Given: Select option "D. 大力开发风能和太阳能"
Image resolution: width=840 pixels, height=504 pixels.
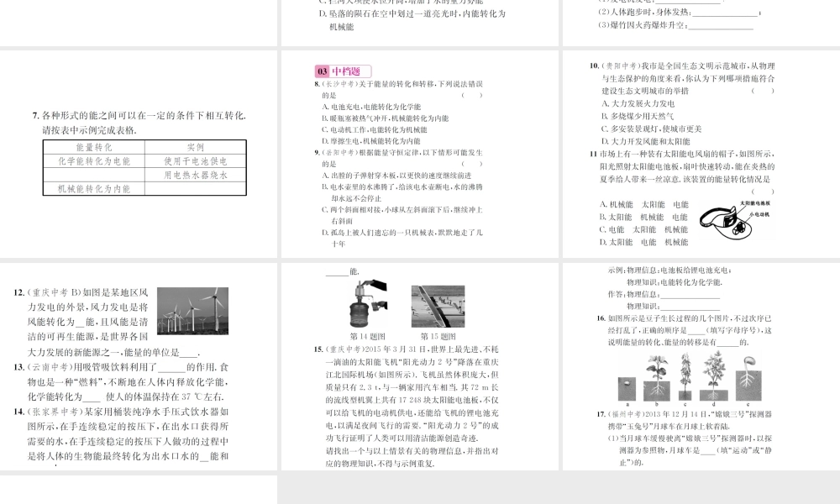Looking at the screenshot, I should (645, 141).
